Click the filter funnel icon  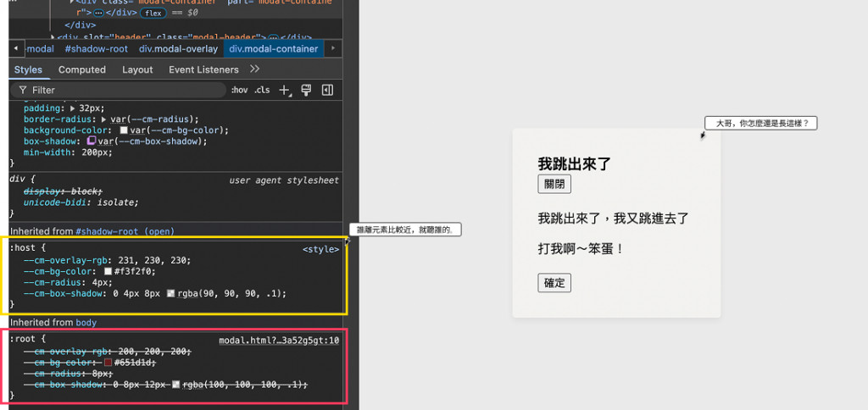point(23,90)
